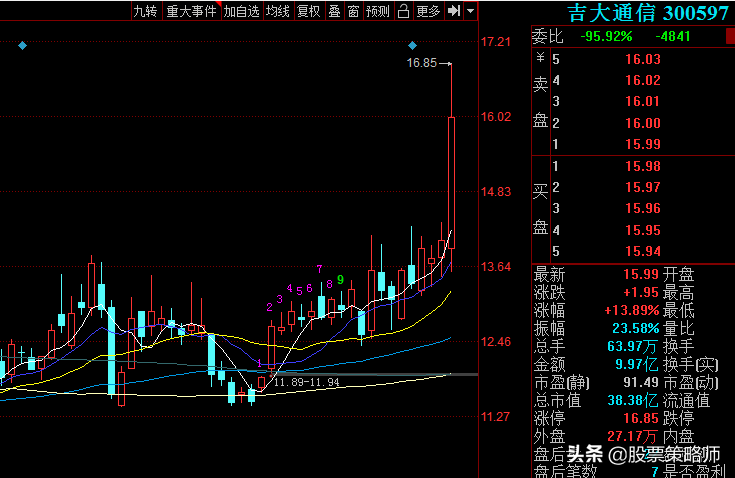Expand the toolbar dropdown triangle

tap(470, 11)
